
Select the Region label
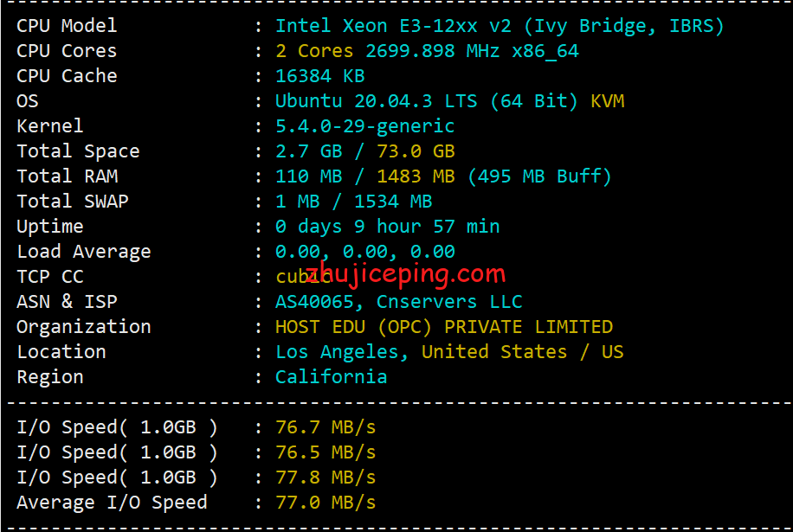(x=50, y=377)
